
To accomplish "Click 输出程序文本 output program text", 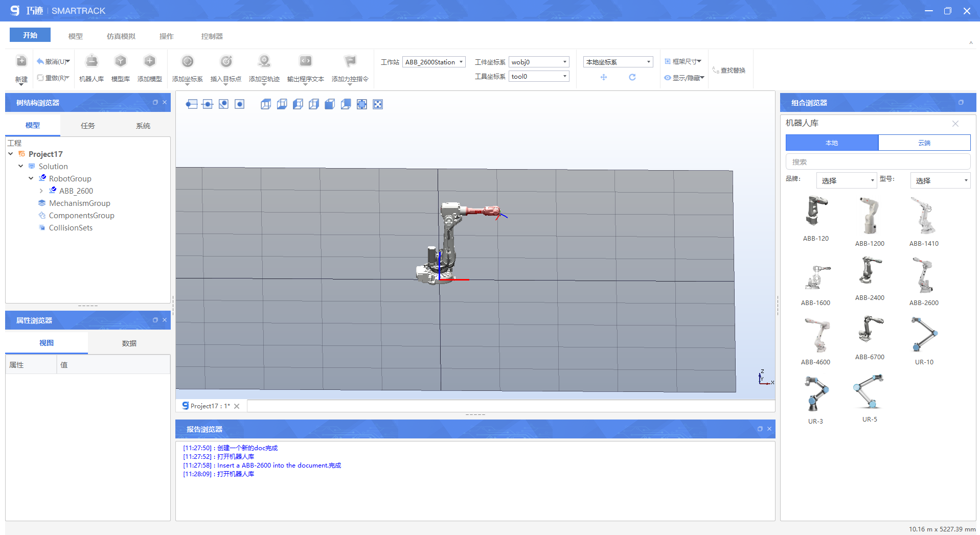I will (306, 68).
